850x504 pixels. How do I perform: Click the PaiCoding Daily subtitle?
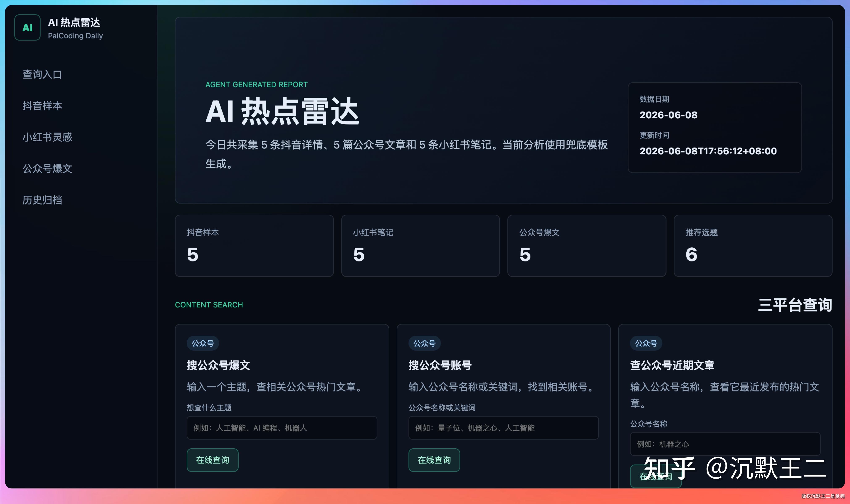75,36
